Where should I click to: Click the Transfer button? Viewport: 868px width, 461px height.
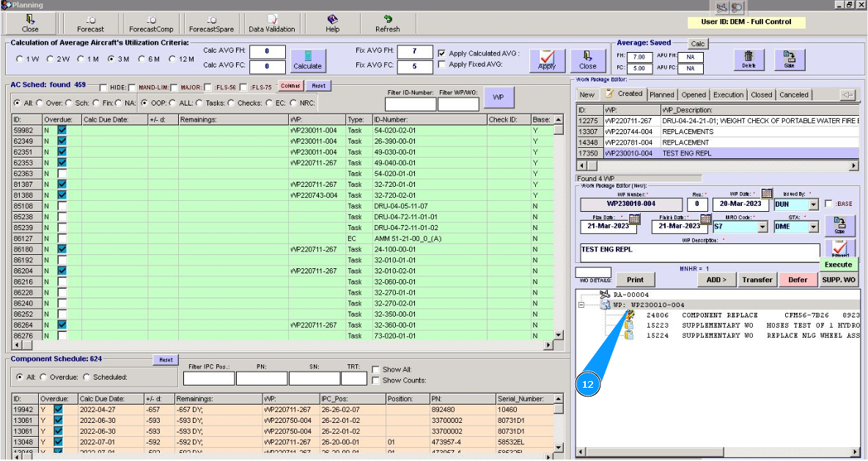tap(757, 279)
